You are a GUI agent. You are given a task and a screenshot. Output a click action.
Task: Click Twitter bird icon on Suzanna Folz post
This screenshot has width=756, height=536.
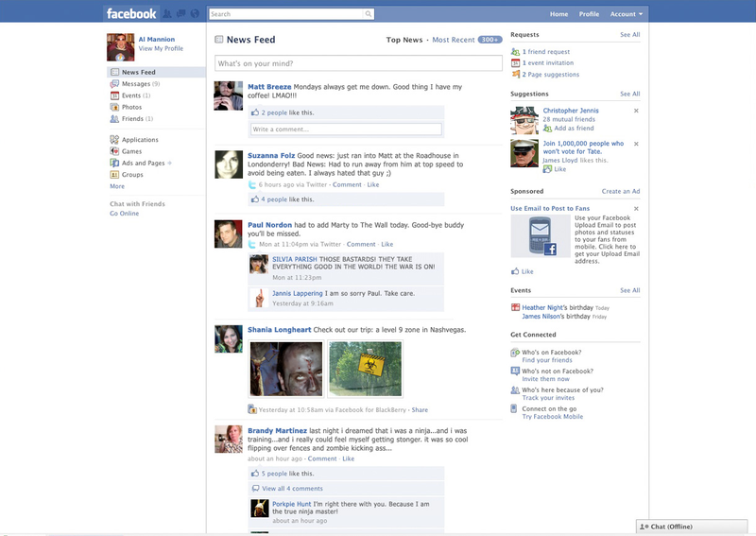(252, 184)
